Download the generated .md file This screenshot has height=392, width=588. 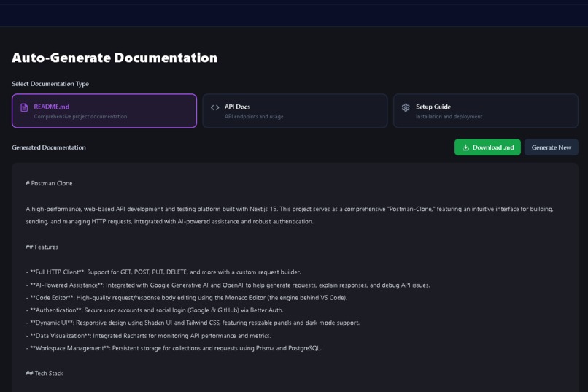[x=487, y=147]
